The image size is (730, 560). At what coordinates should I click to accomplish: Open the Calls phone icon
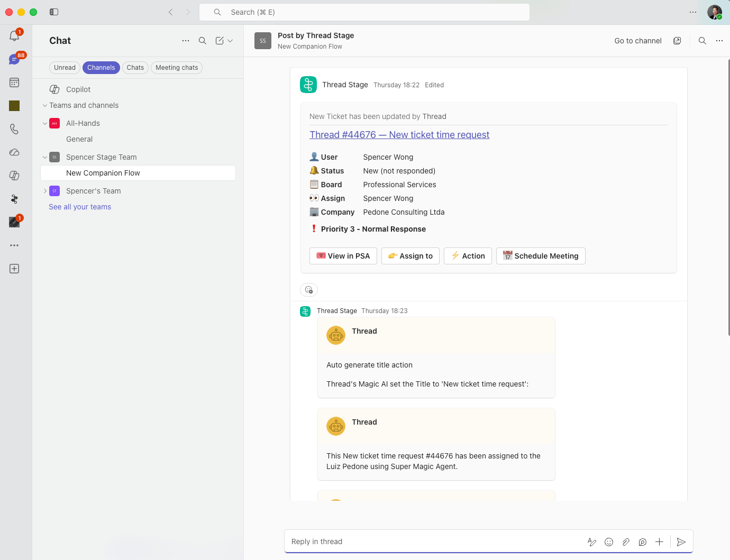14,129
